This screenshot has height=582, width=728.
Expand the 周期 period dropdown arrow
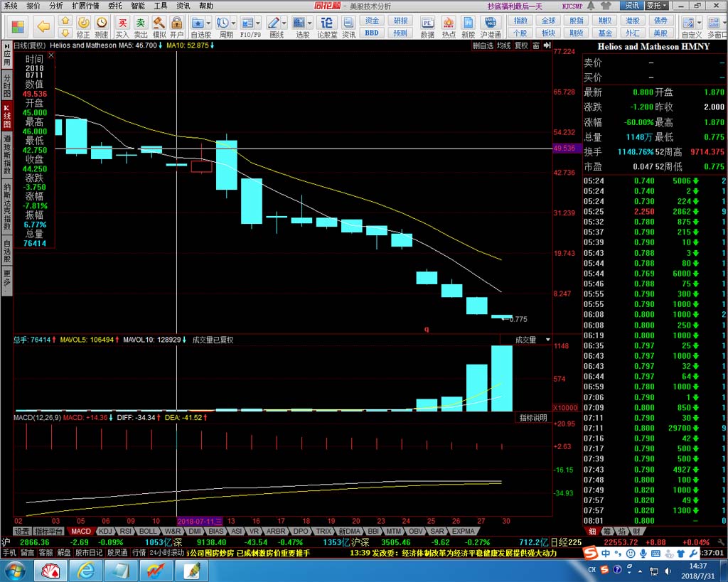pos(233,23)
